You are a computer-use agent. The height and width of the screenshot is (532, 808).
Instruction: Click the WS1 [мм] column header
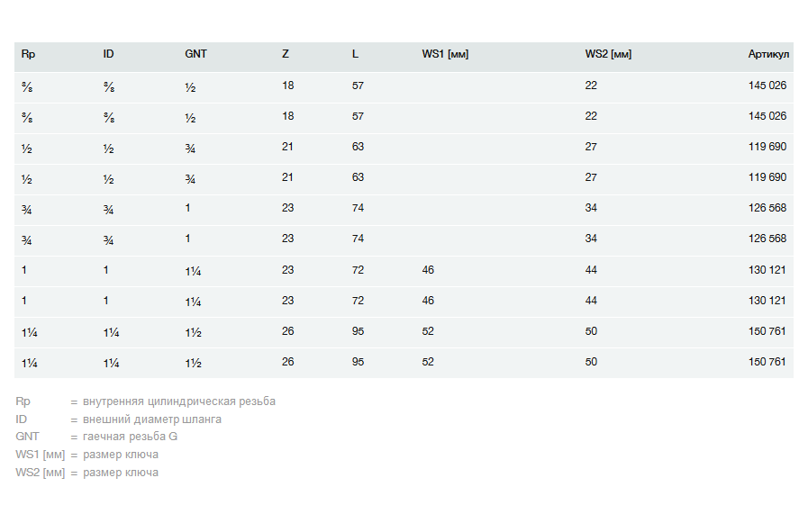coord(445,54)
